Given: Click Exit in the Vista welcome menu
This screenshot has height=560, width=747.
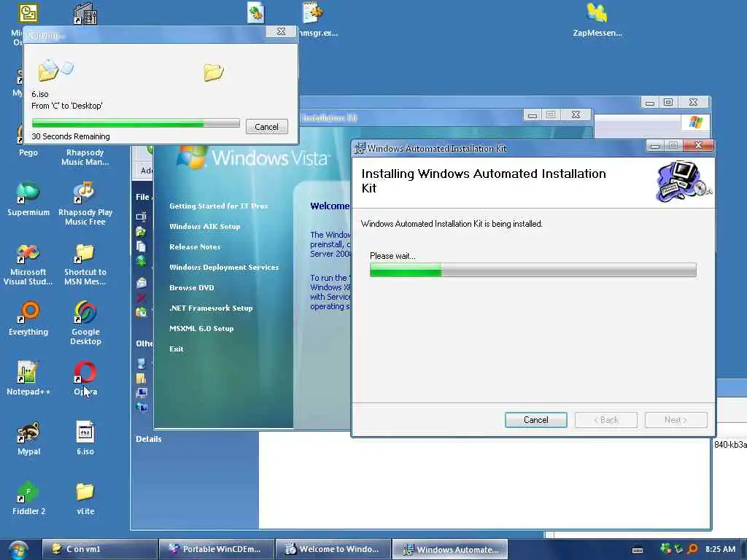Looking at the screenshot, I should [177, 349].
